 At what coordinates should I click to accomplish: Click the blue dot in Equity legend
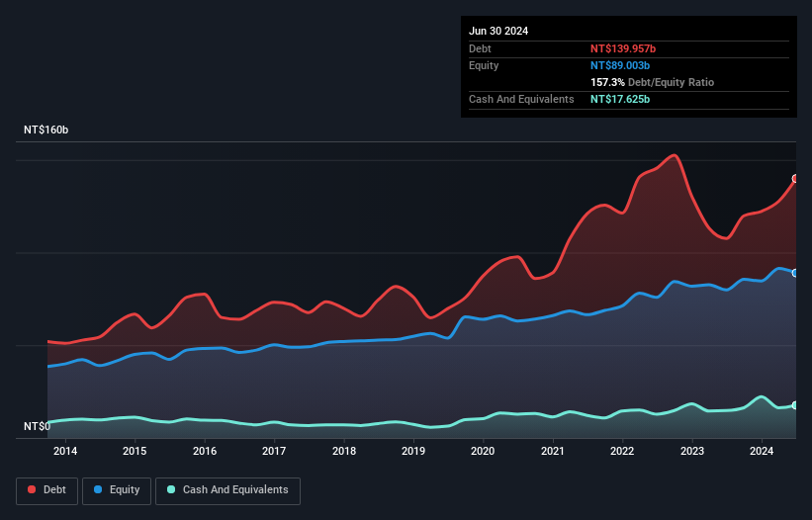(98, 489)
